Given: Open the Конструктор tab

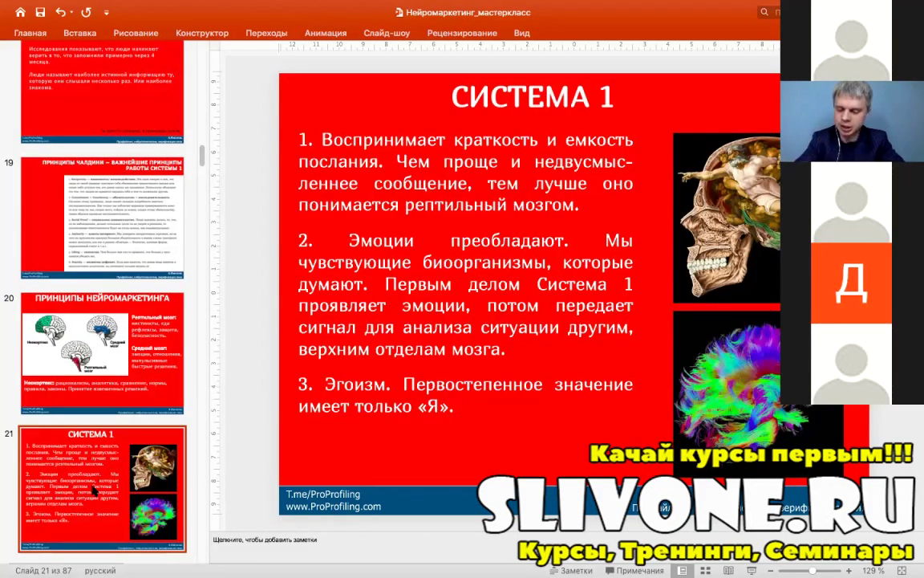Looking at the screenshot, I should coord(202,33).
